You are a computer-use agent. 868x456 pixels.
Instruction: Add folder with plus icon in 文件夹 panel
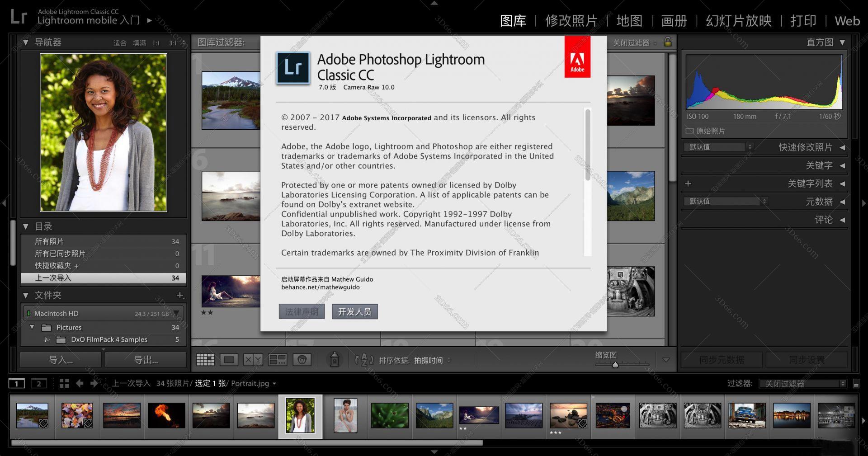click(180, 295)
